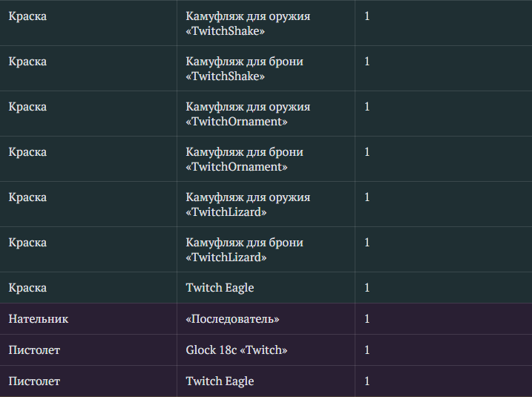
Task: Click the weapon camouflage «TwitchOrnament» text
Action: point(248,114)
